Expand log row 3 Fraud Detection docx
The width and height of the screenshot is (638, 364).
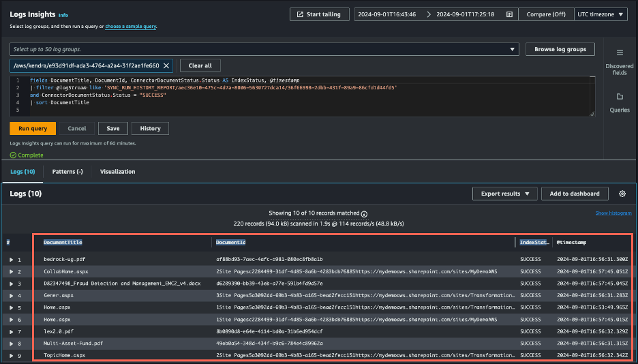click(11, 284)
